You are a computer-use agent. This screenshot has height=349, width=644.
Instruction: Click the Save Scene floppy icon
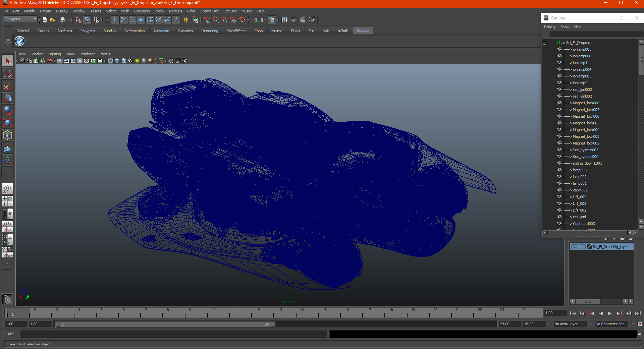click(x=62, y=20)
